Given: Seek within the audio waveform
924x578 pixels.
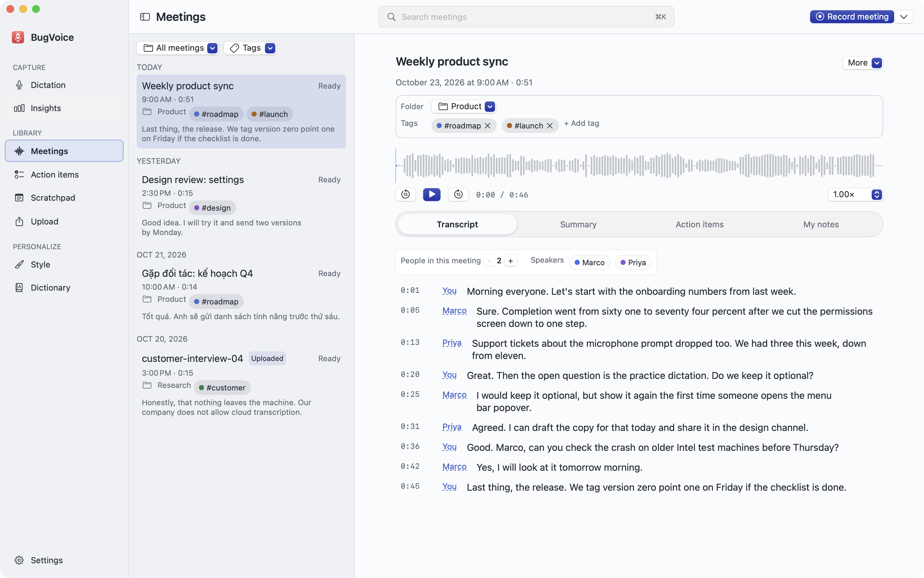Looking at the screenshot, I should pyautogui.click(x=639, y=165).
